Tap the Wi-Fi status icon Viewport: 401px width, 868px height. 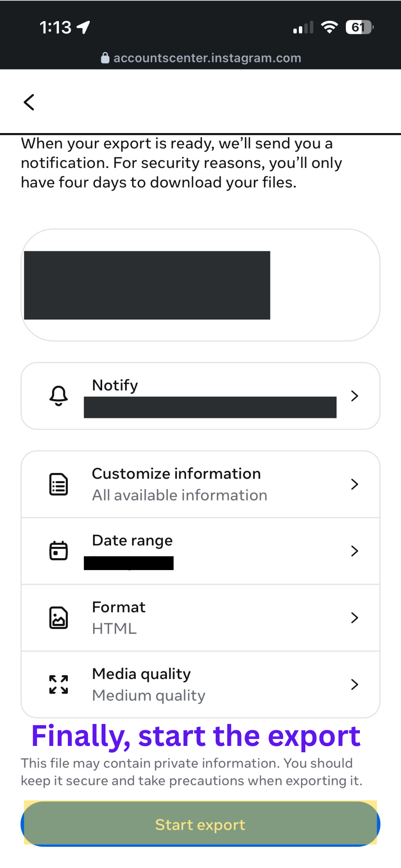tap(329, 27)
